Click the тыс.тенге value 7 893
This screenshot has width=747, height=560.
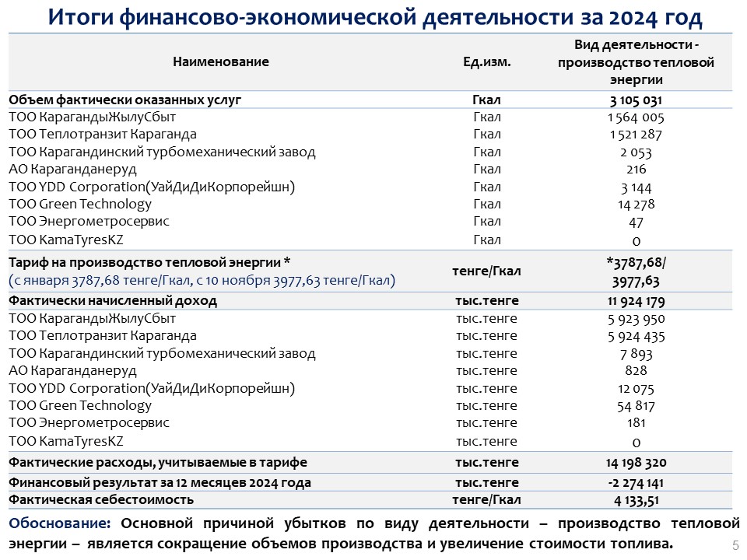636,354
